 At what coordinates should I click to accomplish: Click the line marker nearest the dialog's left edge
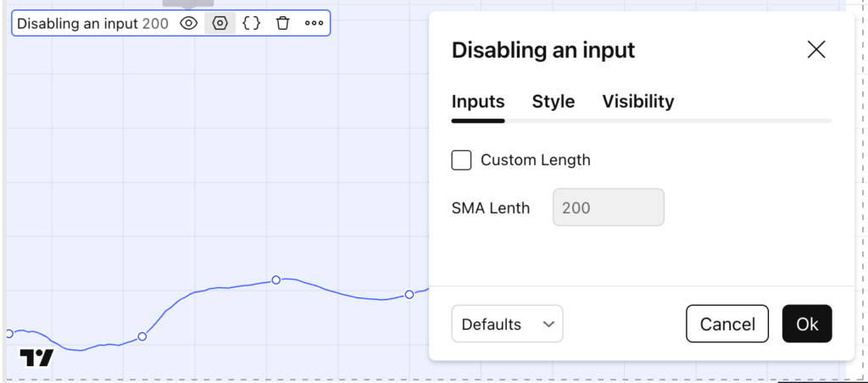[x=409, y=294]
